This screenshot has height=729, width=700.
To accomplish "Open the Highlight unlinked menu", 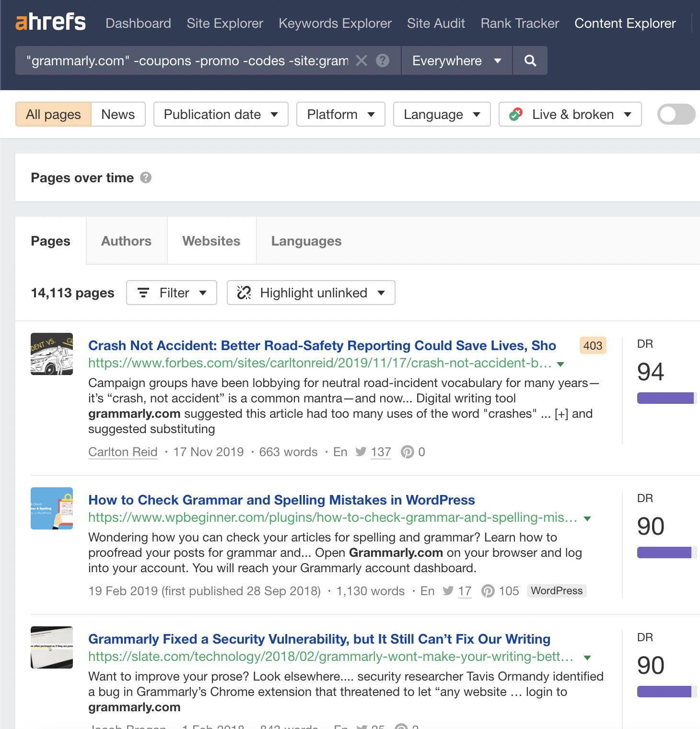I will [x=311, y=293].
